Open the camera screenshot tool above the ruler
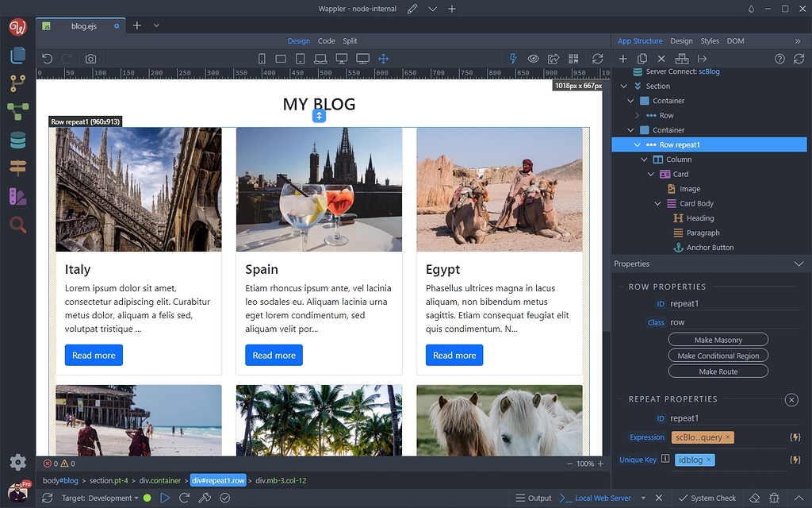 click(x=90, y=58)
